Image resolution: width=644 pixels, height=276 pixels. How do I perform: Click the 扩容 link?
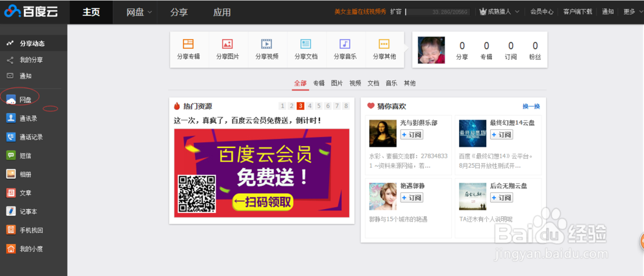point(396,12)
